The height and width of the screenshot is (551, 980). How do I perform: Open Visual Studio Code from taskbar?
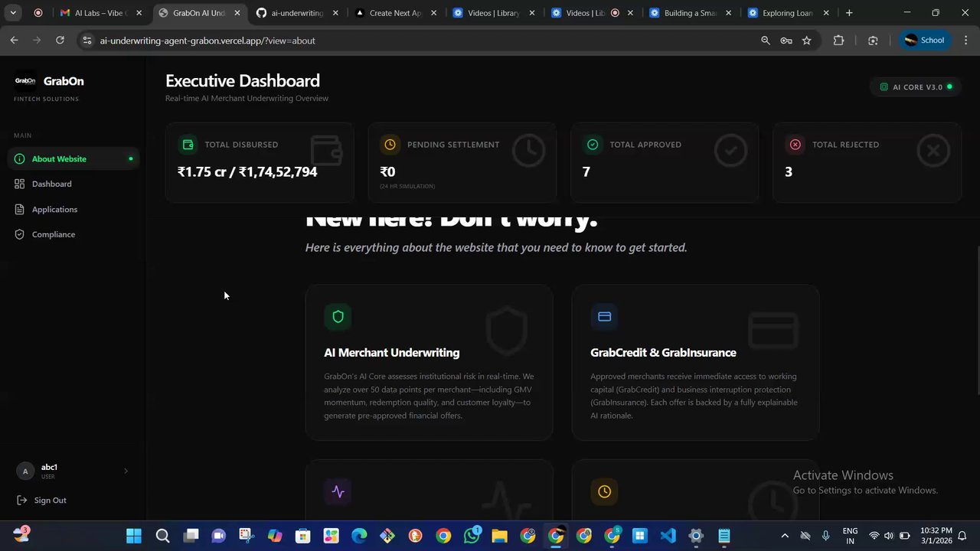[x=668, y=536]
